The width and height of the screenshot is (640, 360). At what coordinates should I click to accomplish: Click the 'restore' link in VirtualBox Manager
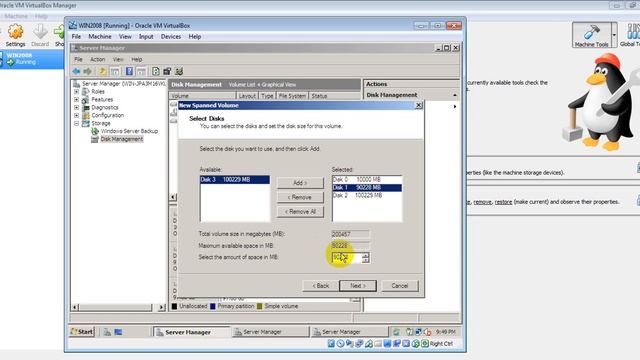coord(503,202)
